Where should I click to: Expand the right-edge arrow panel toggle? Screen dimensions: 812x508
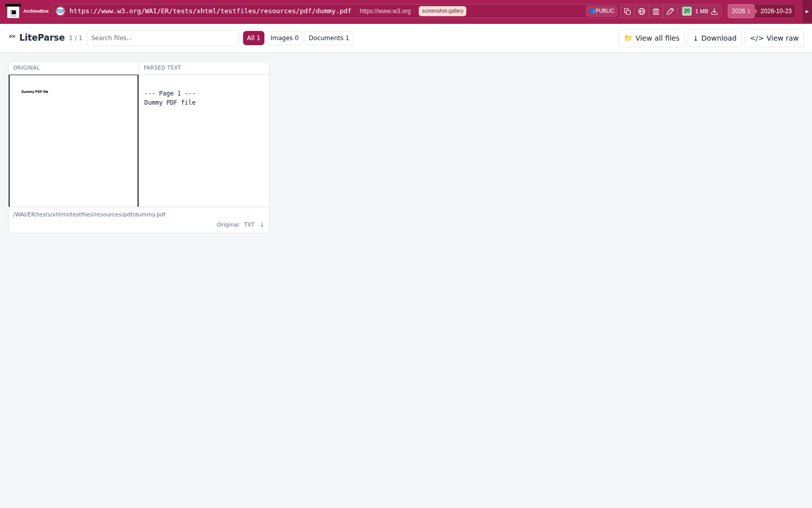tap(807, 11)
